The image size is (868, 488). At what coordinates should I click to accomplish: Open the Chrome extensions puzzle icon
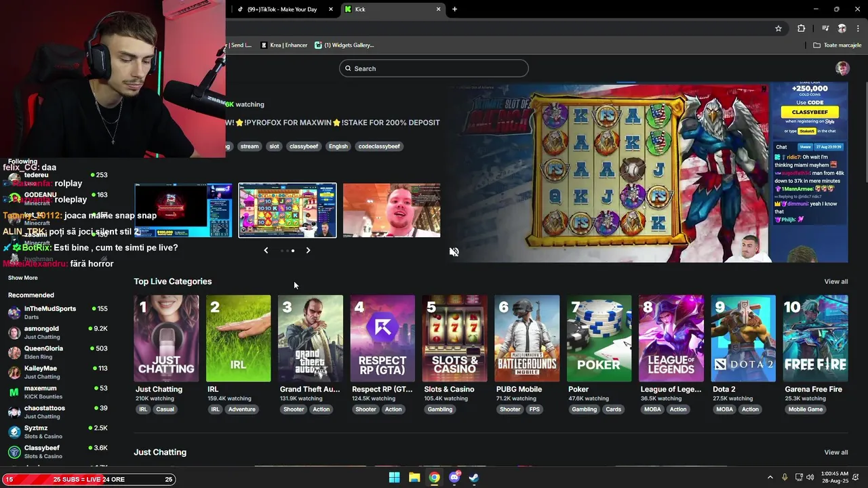(x=802, y=28)
